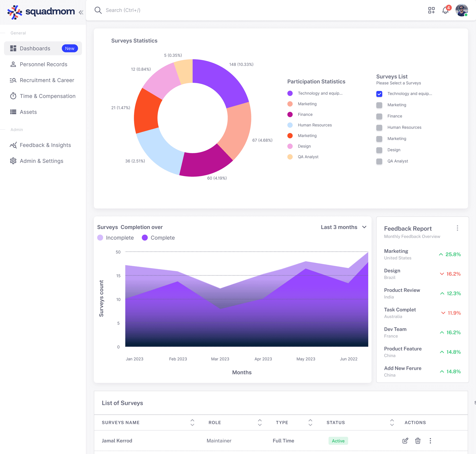Enable the QA Analyst survey checkbox

tap(379, 161)
